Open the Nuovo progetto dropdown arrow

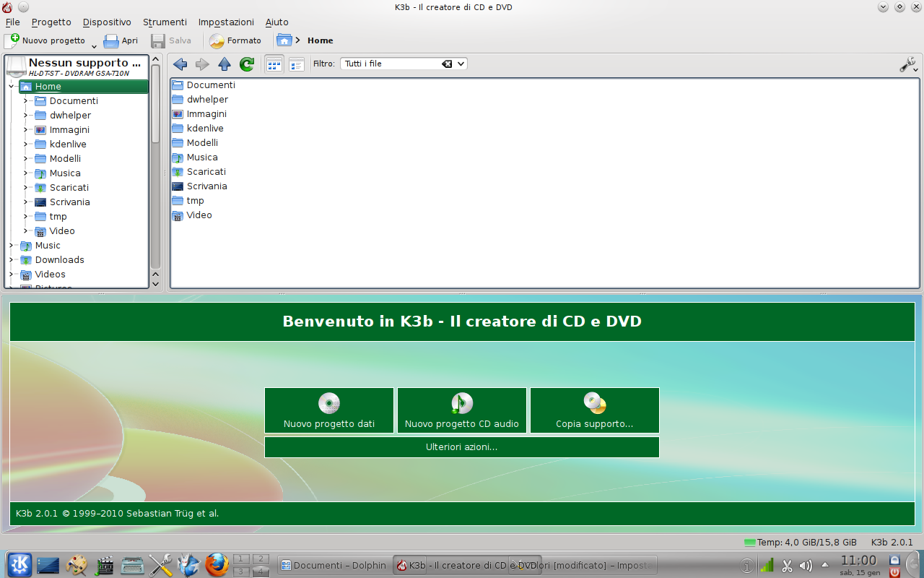click(94, 46)
